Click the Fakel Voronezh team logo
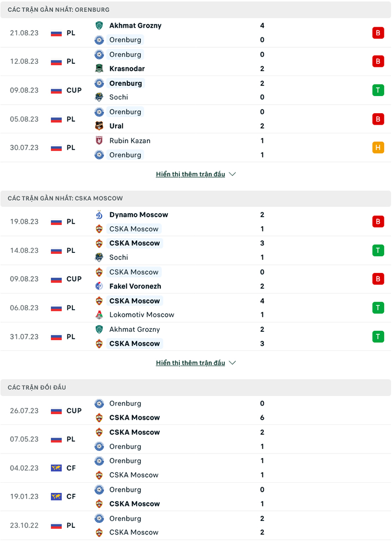This screenshot has width=392, height=541. (x=99, y=286)
